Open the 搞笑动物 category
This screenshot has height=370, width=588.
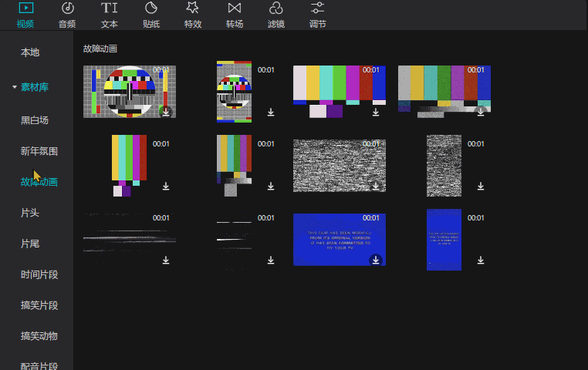coord(39,336)
